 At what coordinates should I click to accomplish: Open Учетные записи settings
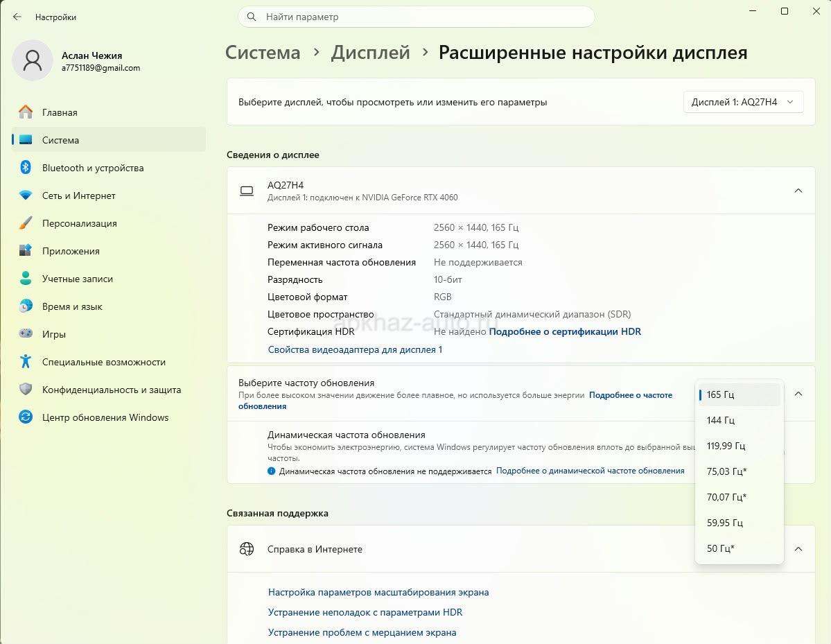(x=109, y=278)
